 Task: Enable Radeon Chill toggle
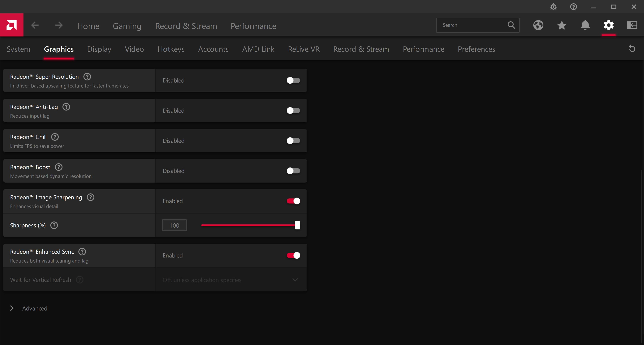(x=293, y=141)
